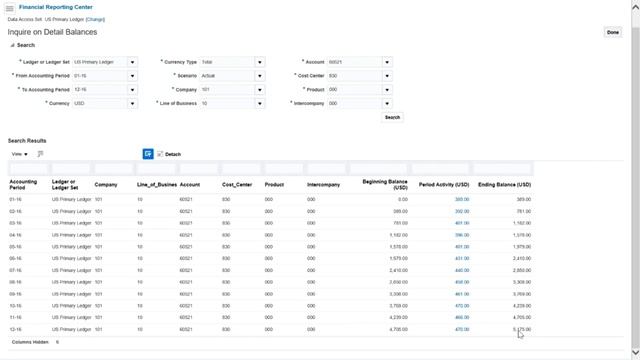The image size is (640, 360).
Task: Open the 06-16 Period Activity amount link
Action: (x=462, y=258)
